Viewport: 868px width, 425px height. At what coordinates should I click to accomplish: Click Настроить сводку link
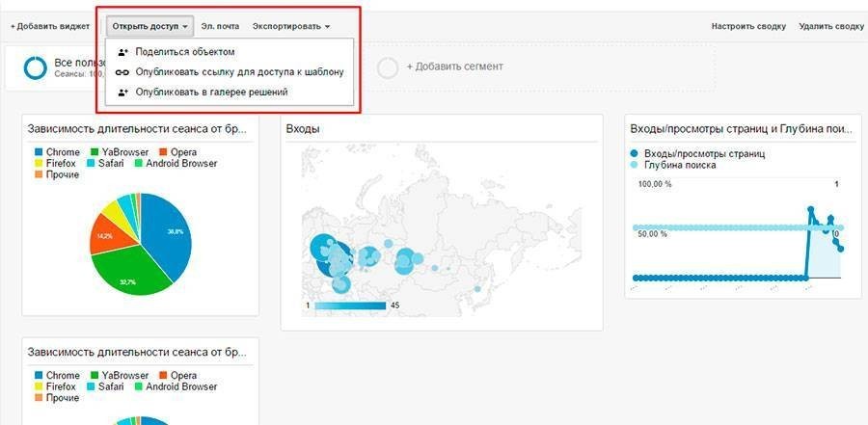[x=748, y=26]
